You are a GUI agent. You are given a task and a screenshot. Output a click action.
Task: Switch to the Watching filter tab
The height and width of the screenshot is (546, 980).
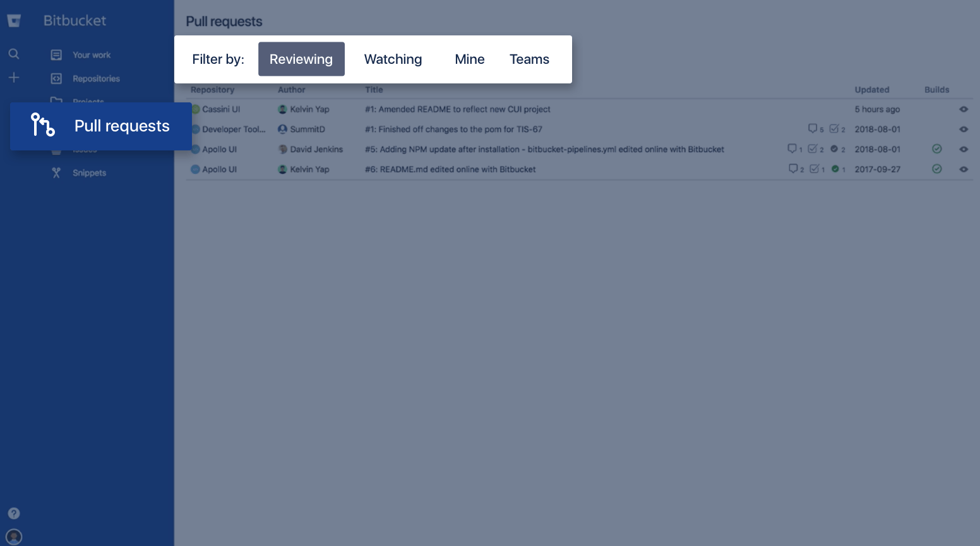tap(393, 59)
